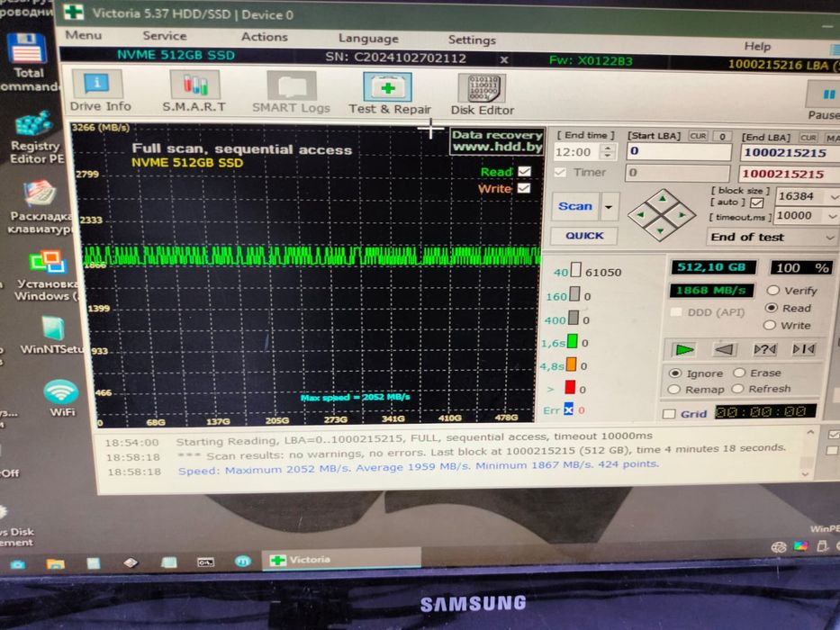Open the timeout 10000 dropdown
Screen dimensions: 840x630
coord(832,216)
